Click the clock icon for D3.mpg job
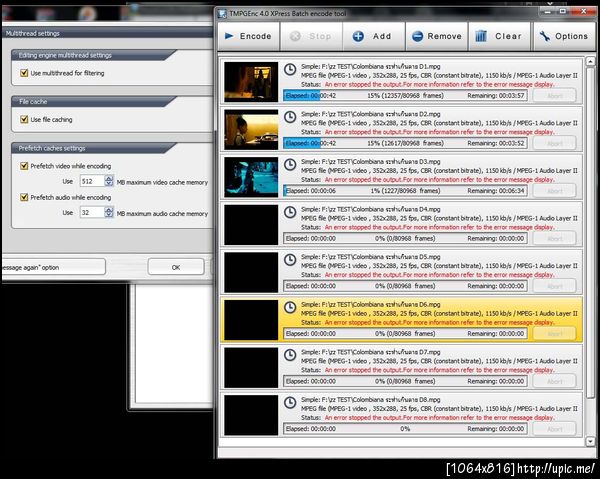600x479 pixels. 290,165
